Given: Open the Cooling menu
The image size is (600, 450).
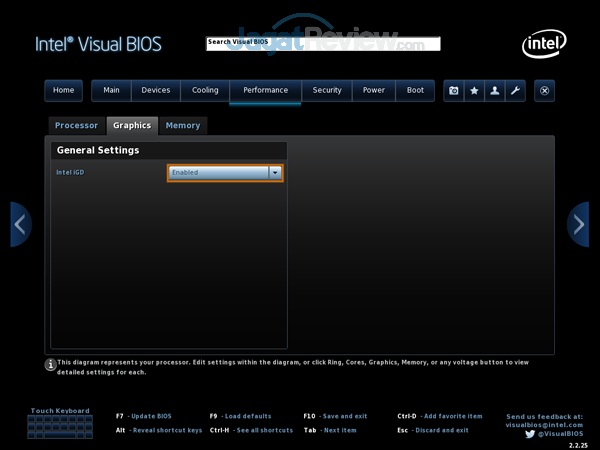Looking at the screenshot, I should point(205,90).
